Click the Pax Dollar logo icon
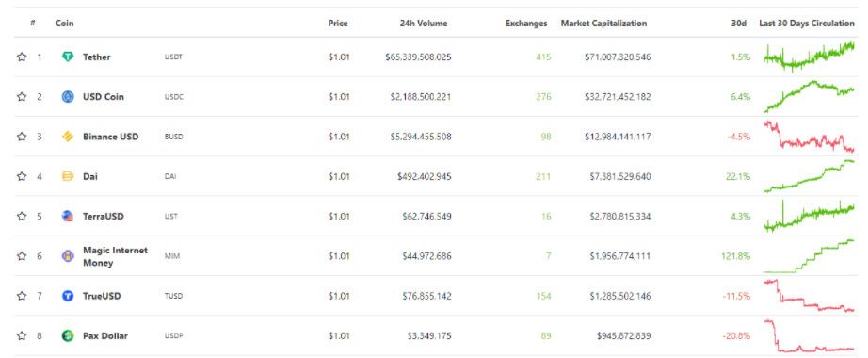 point(68,335)
